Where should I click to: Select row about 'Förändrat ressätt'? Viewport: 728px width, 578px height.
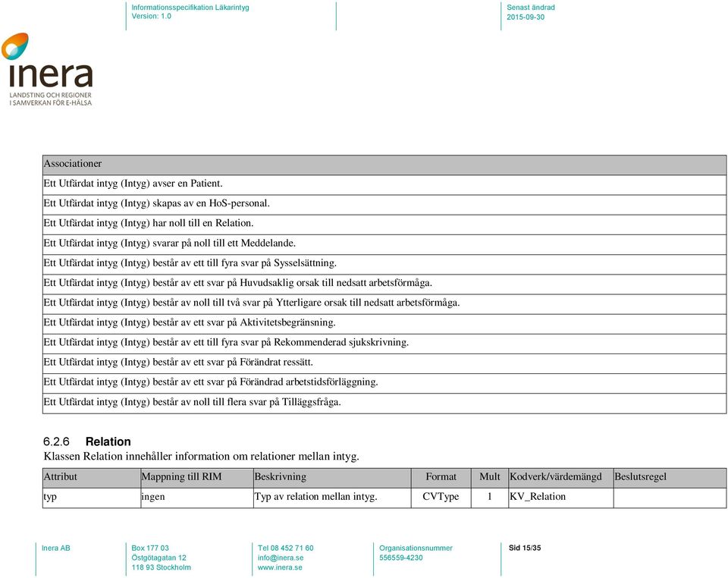(384, 363)
